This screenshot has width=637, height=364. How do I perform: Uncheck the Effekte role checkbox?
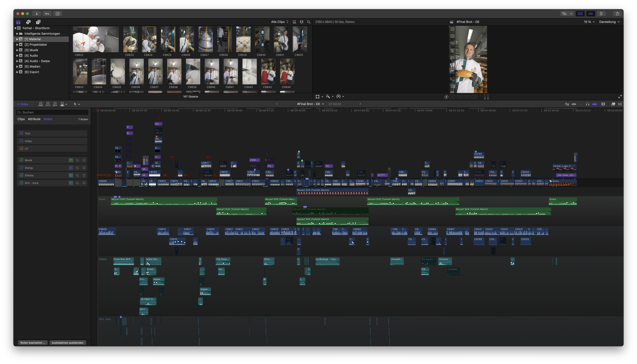(x=21, y=175)
